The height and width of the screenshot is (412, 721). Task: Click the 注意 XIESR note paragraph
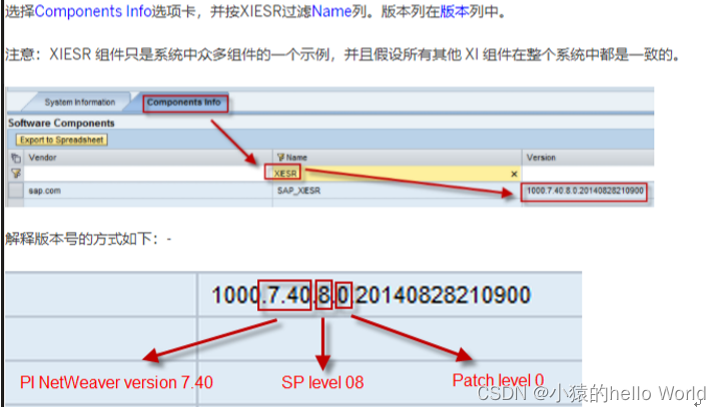[x=342, y=55]
